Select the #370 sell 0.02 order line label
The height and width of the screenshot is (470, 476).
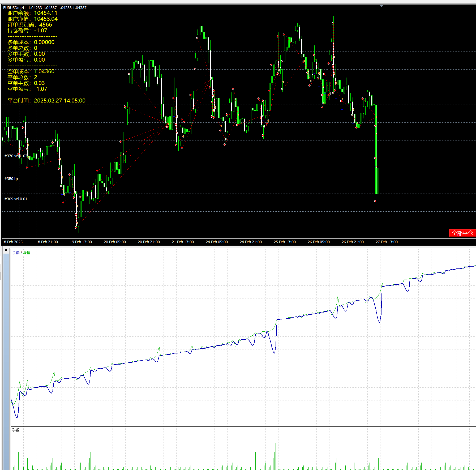[16, 156]
